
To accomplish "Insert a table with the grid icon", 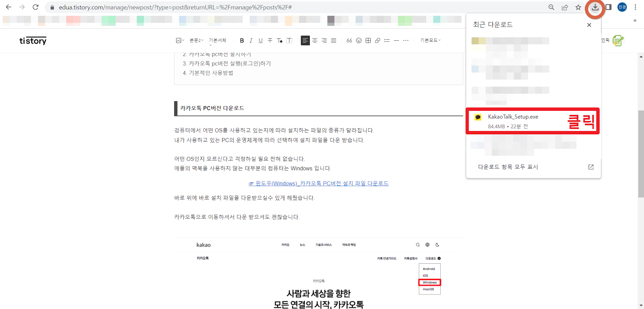I will (x=368, y=40).
